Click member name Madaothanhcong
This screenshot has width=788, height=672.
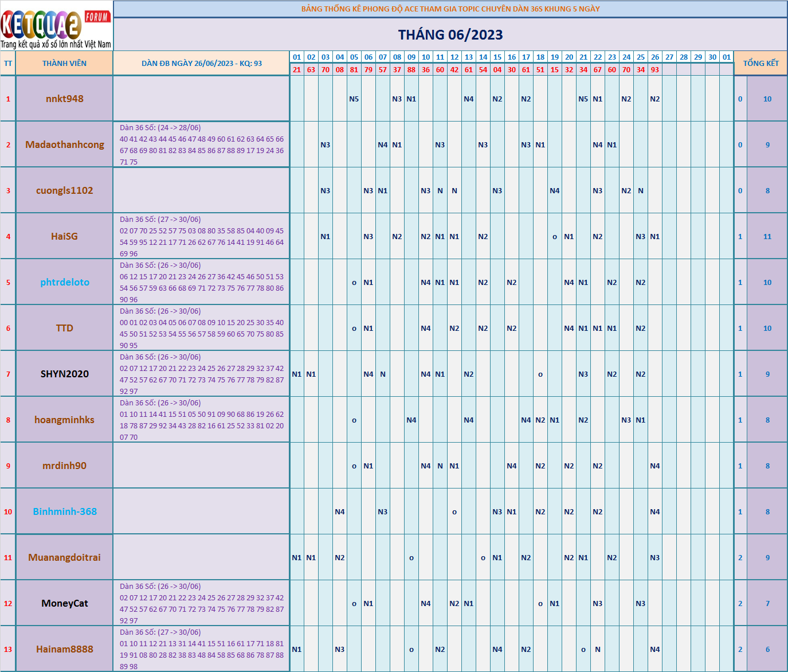[64, 144]
